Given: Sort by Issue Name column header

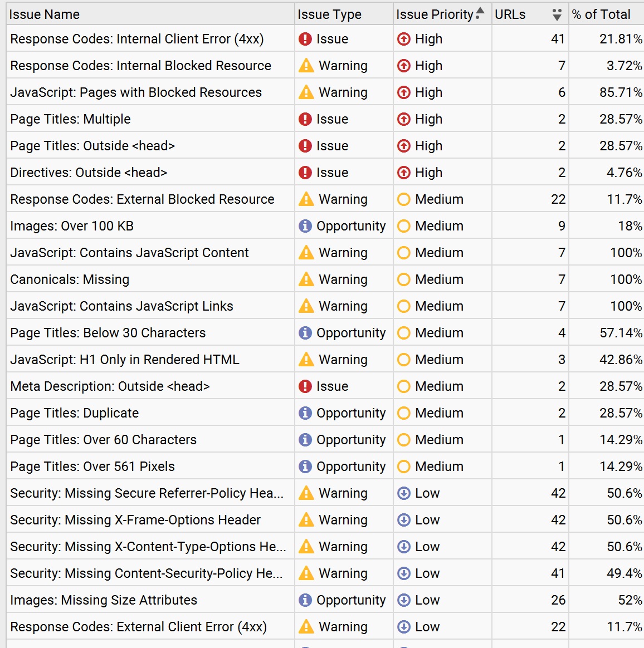Looking at the screenshot, I should point(150,14).
